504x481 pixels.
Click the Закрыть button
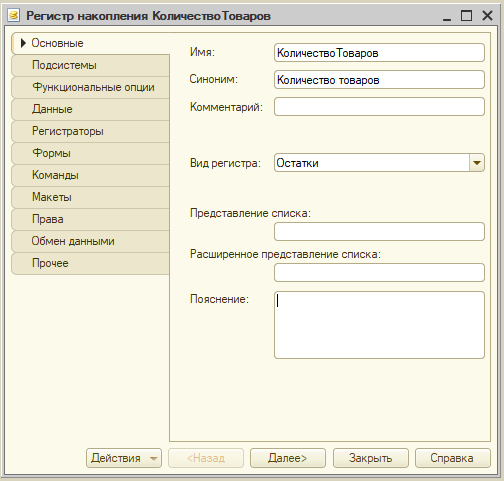pyautogui.click(x=371, y=458)
